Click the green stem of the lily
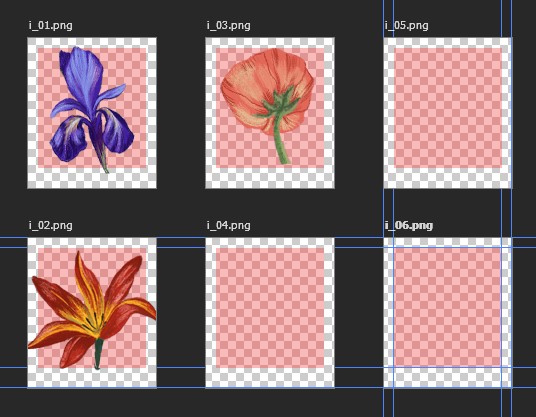The height and width of the screenshot is (417, 536). click(98, 354)
